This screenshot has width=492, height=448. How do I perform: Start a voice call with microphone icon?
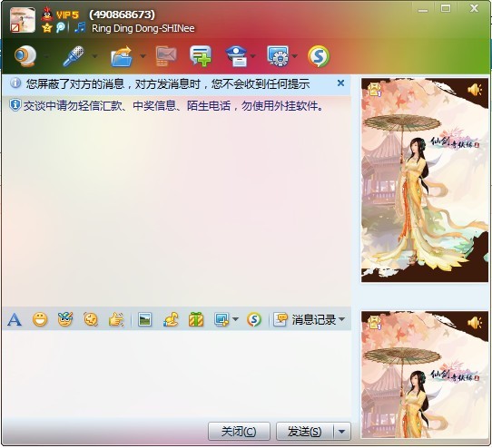click(x=74, y=56)
